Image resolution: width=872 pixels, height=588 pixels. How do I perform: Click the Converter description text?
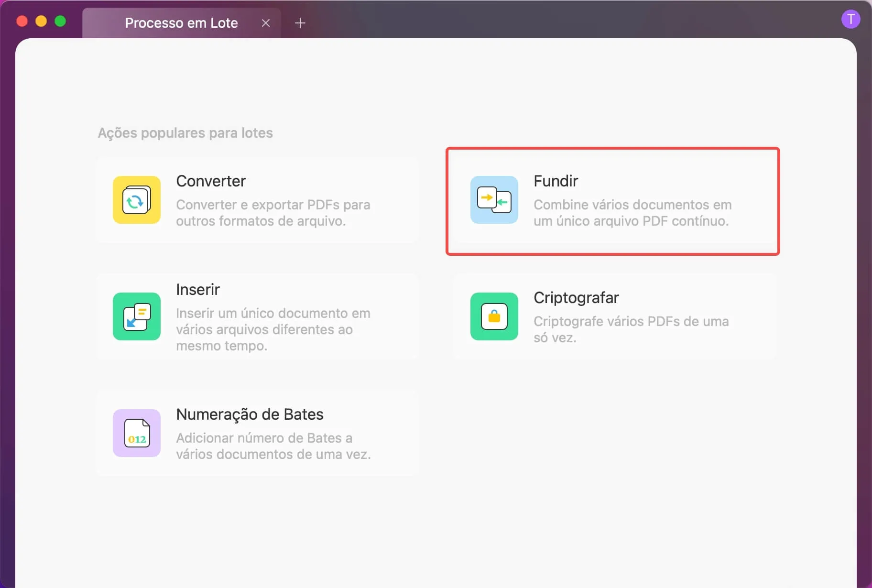273,213
